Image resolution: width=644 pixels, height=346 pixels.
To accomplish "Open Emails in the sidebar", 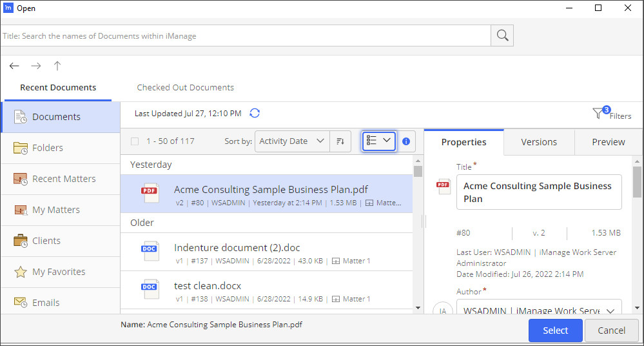I will pyautogui.click(x=61, y=302).
